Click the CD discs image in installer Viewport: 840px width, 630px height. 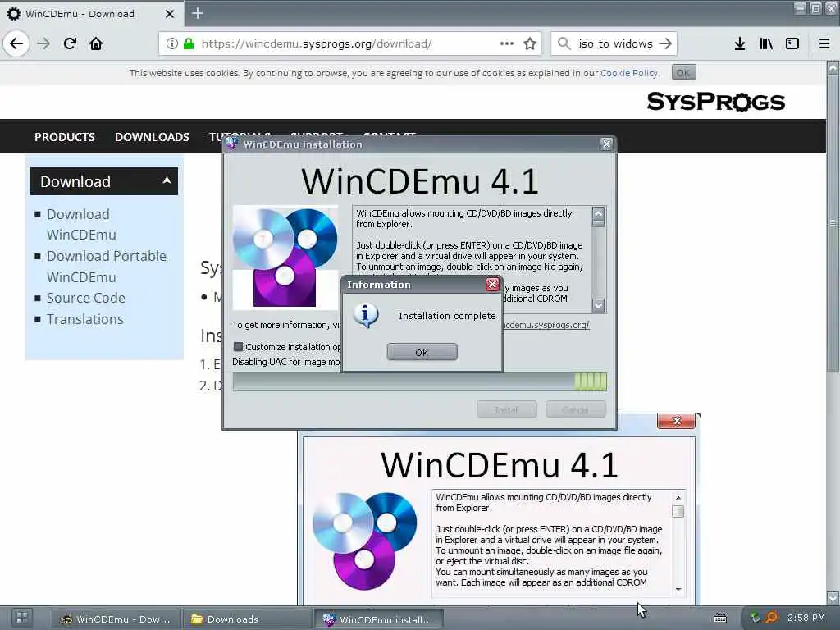[285, 257]
